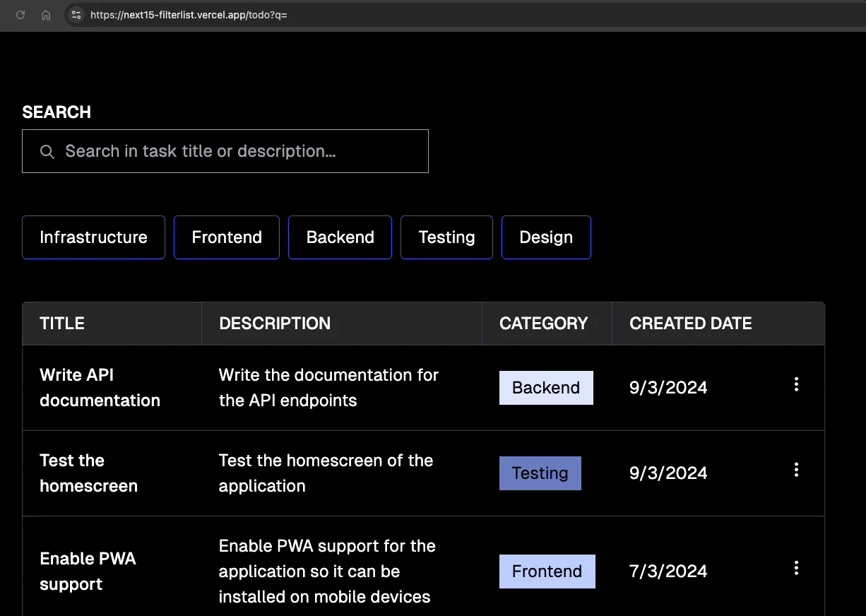The image size is (866, 616).
Task: Open three-dot menu for Enable PWA support
Action: click(x=796, y=568)
